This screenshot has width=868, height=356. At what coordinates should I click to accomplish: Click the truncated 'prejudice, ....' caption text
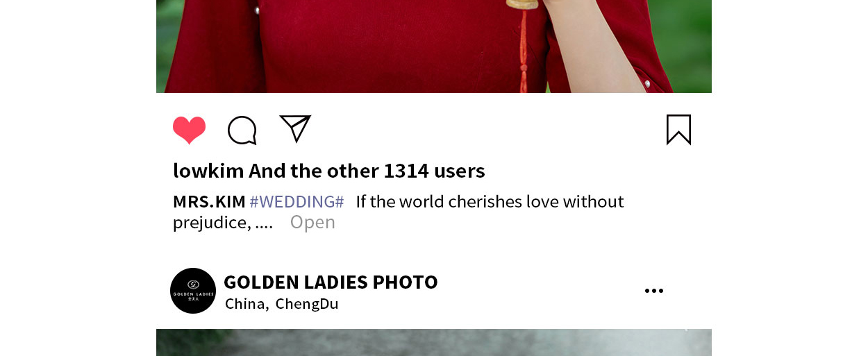coord(223,223)
